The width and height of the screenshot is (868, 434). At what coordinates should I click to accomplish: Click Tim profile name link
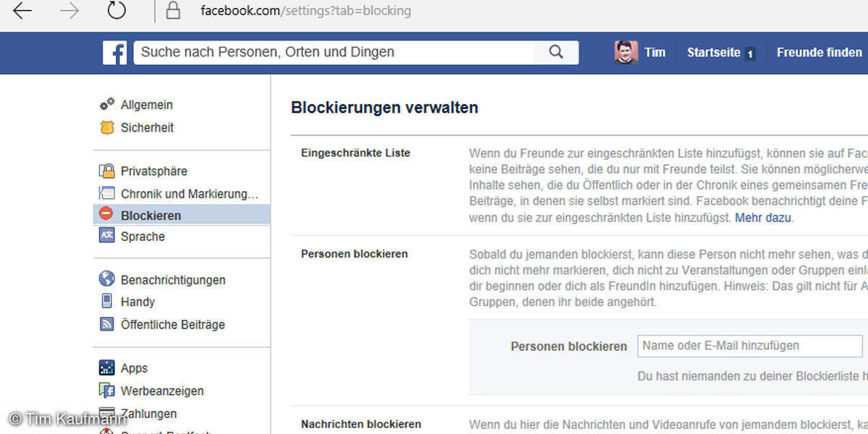pyautogui.click(x=655, y=52)
